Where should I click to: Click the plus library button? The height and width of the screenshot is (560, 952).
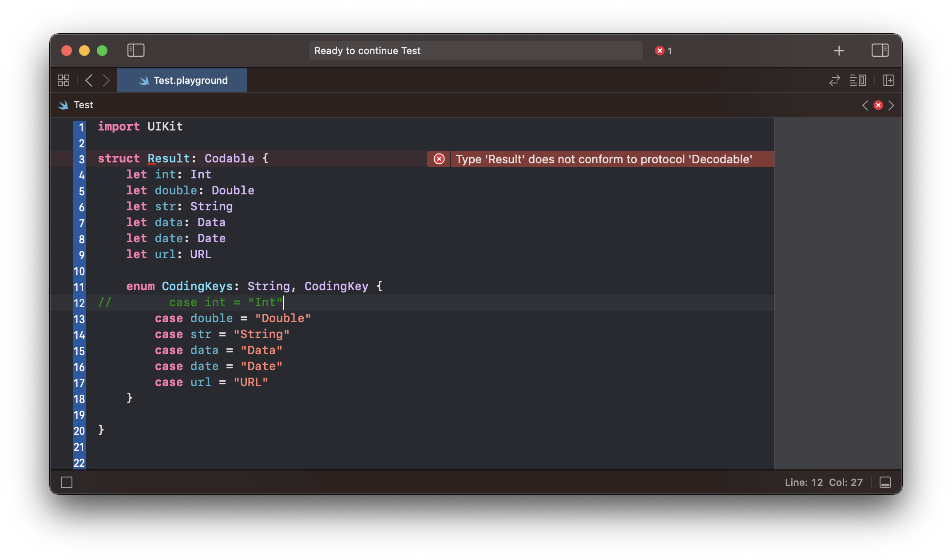tap(839, 51)
